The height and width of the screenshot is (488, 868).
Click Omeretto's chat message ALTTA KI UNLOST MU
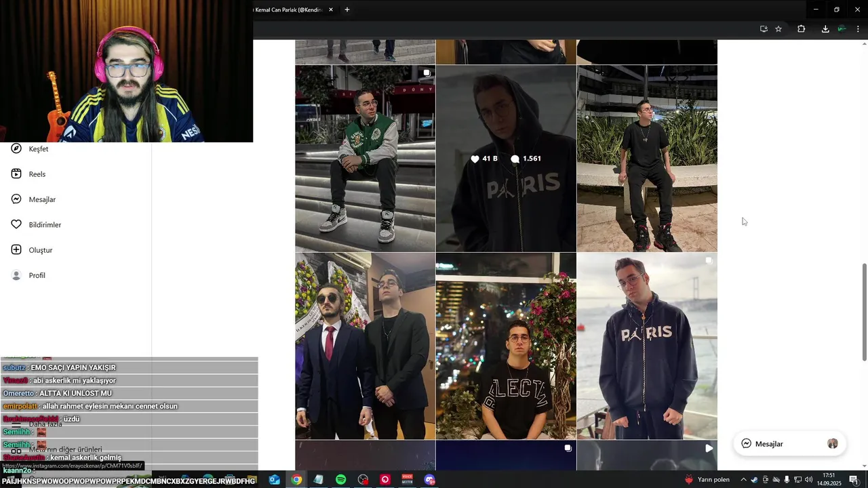(129, 393)
